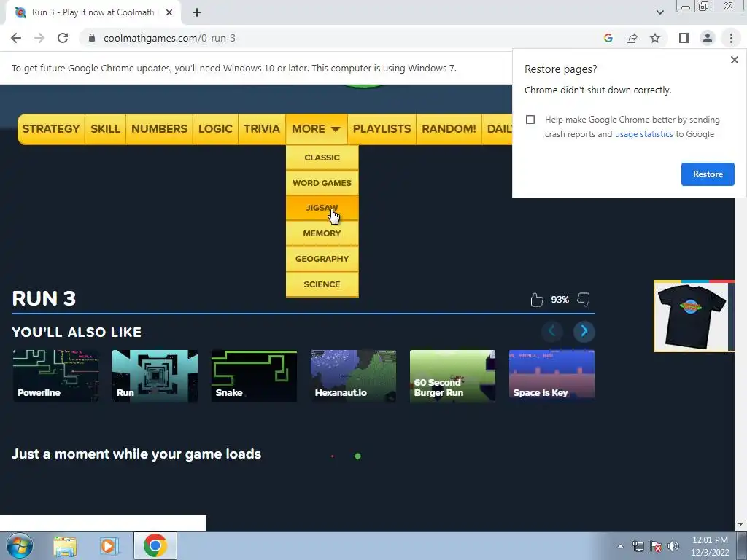747x560 pixels.
Task: Show hidden system tray icons
Action: [620, 546]
